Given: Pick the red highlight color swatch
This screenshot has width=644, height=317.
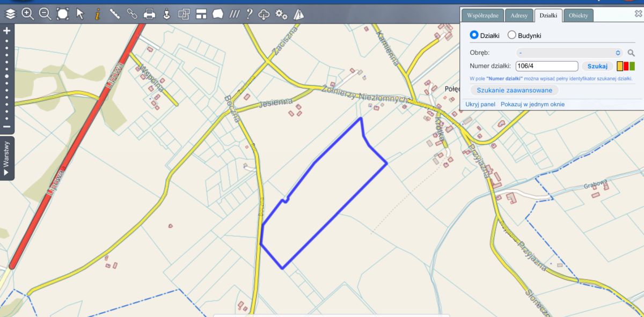Looking at the screenshot, I should coord(626,67).
